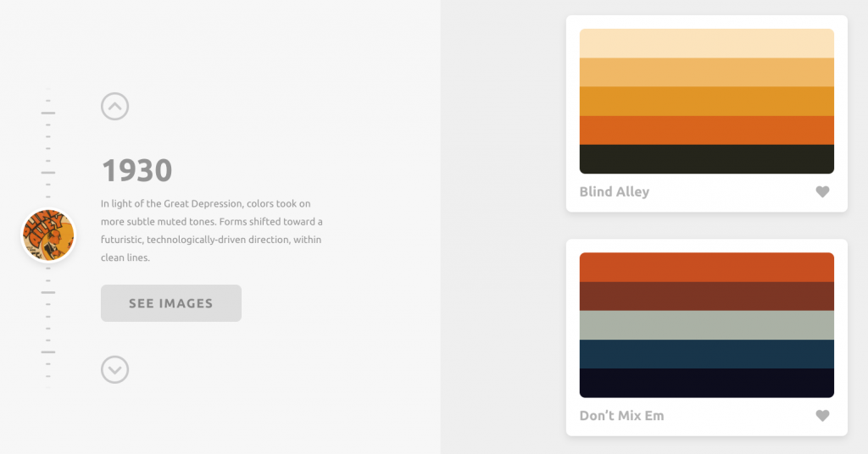The height and width of the screenshot is (454, 868).
Task: Toggle the heart icon on Don't Mix Em
Action: pos(822,415)
